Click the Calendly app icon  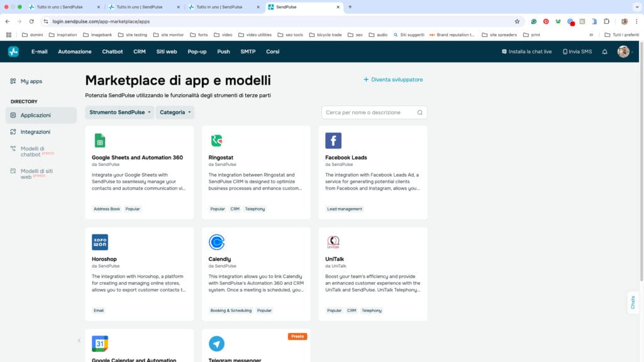(x=216, y=242)
